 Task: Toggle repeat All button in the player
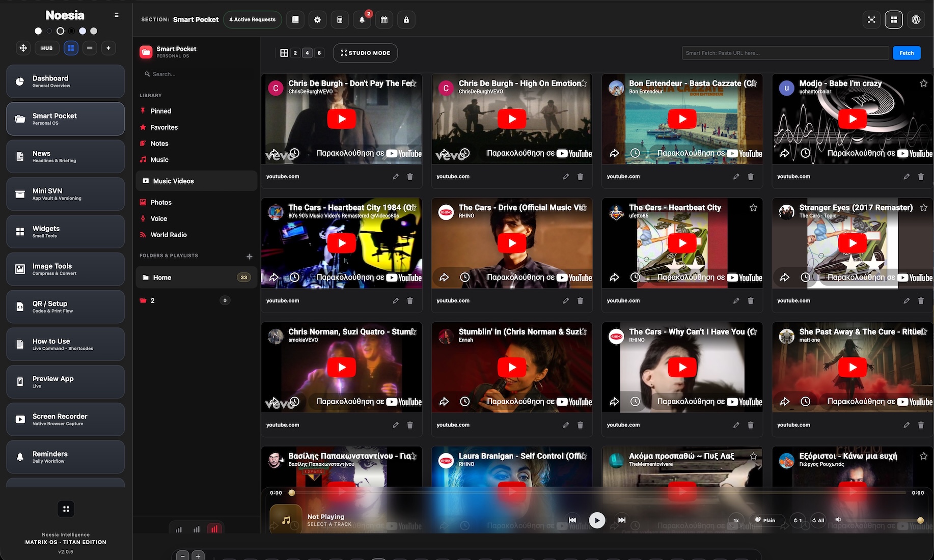818,520
